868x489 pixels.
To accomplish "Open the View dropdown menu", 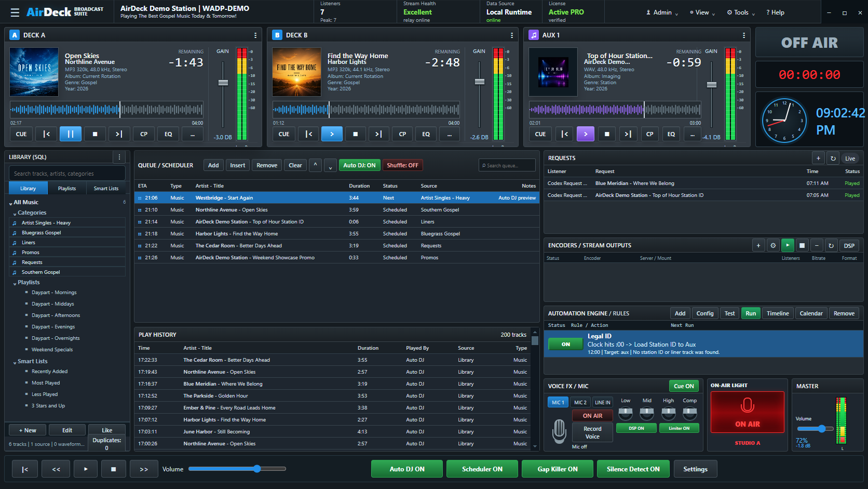I will click(702, 12).
